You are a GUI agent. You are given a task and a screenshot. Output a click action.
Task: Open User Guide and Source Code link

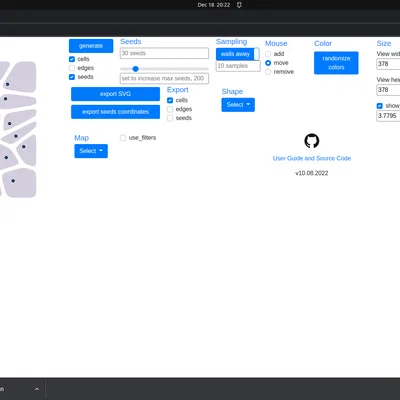click(x=312, y=158)
